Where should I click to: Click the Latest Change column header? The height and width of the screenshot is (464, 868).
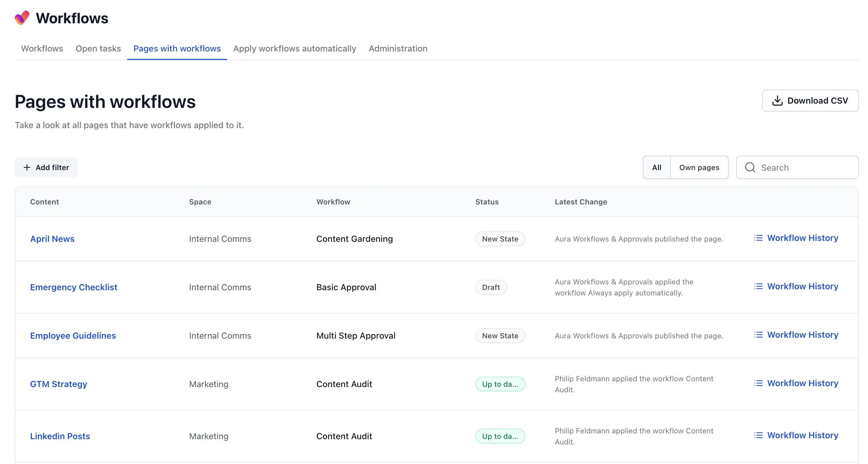point(581,202)
